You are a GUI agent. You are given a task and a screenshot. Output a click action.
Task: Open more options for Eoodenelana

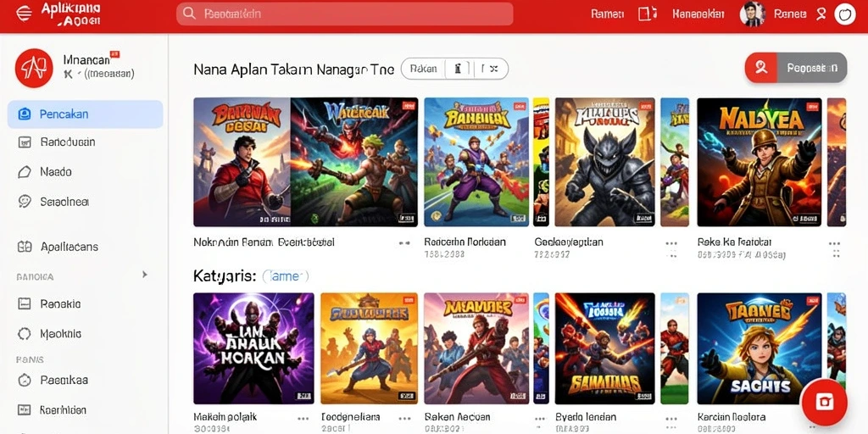coord(404,419)
